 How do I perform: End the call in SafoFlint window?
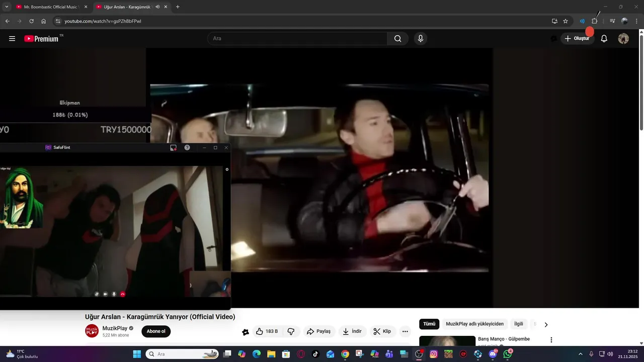tap(122, 294)
